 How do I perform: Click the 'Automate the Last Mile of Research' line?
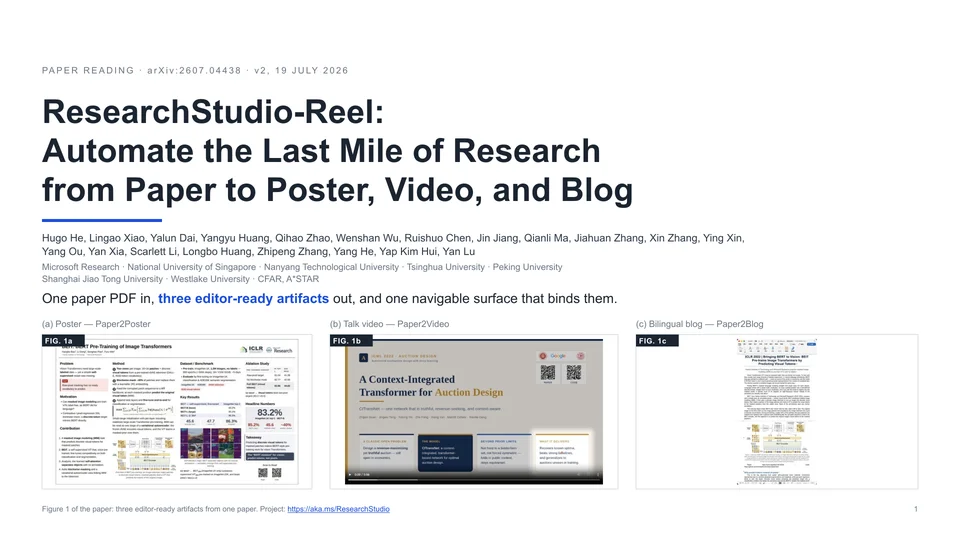coord(321,151)
